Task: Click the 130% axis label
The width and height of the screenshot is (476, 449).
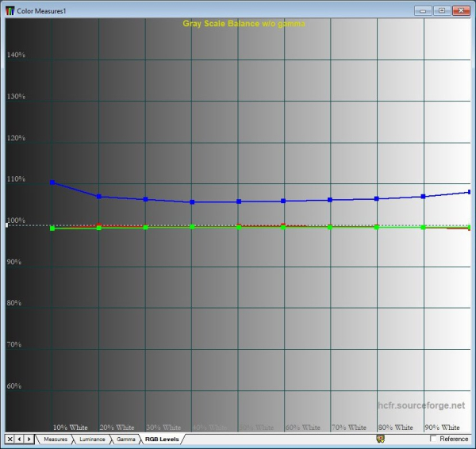Action: click(x=16, y=97)
